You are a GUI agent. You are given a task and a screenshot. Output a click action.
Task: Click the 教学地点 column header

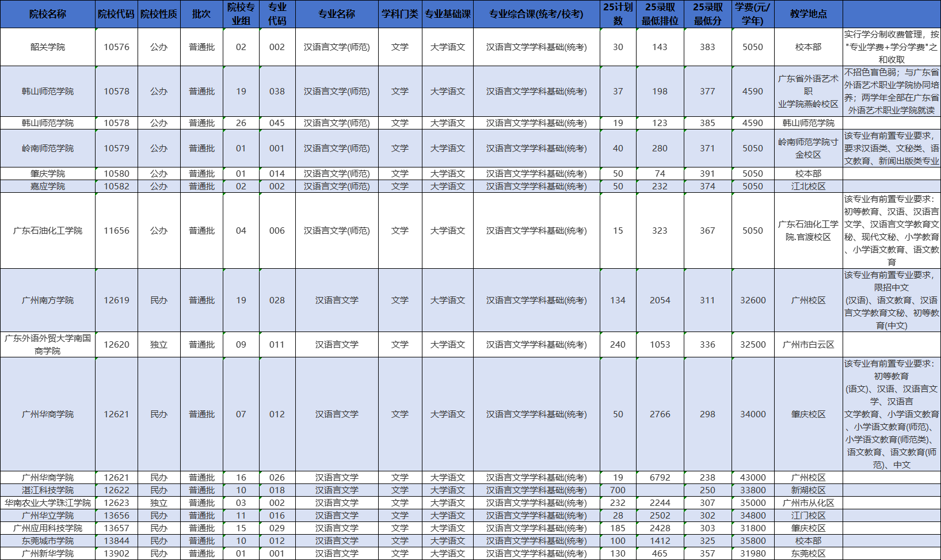(808, 14)
